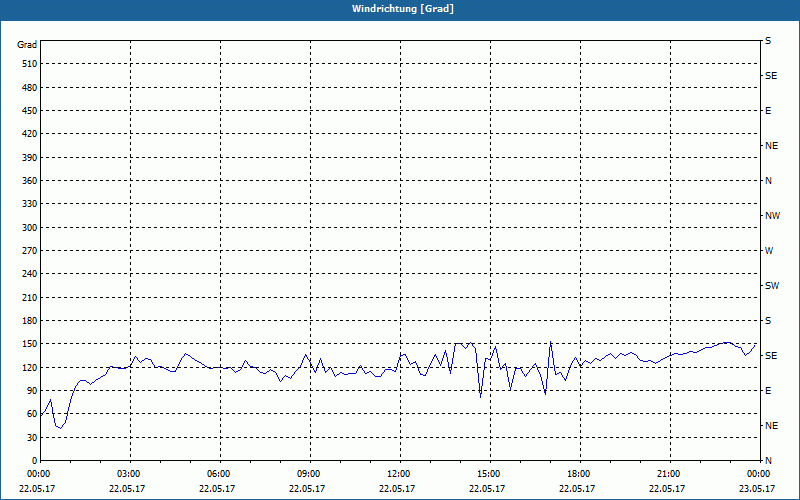
Task: Click the time label "03:00"
Action: click(130, 474)
